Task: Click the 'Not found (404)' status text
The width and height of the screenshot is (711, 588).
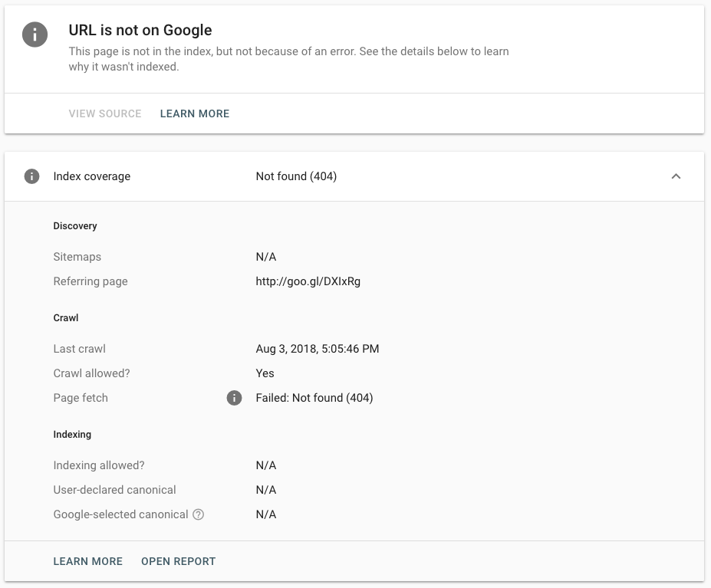Action: (296, 176)
